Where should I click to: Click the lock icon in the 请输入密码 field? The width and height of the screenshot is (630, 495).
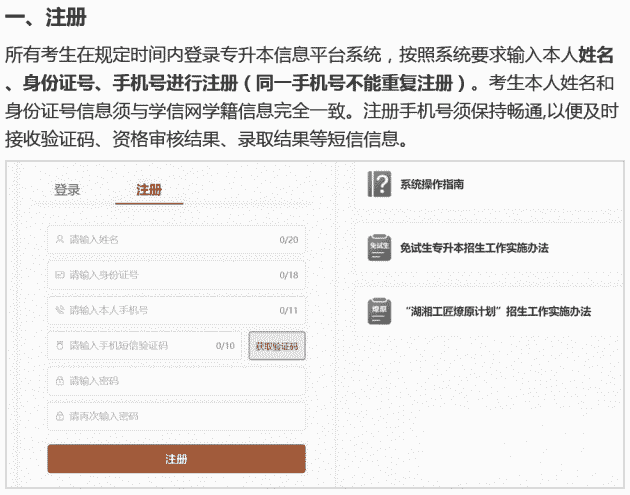pos(60,381)
